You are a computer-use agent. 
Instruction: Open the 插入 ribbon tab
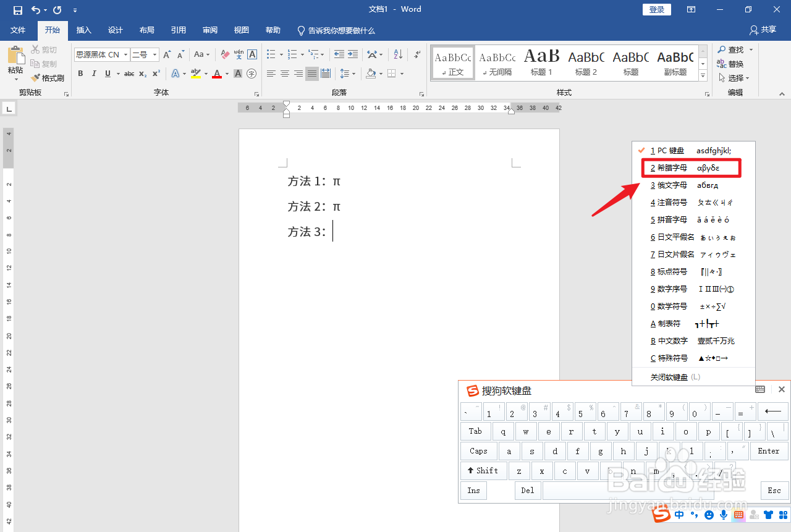click(x=83, y=30)
